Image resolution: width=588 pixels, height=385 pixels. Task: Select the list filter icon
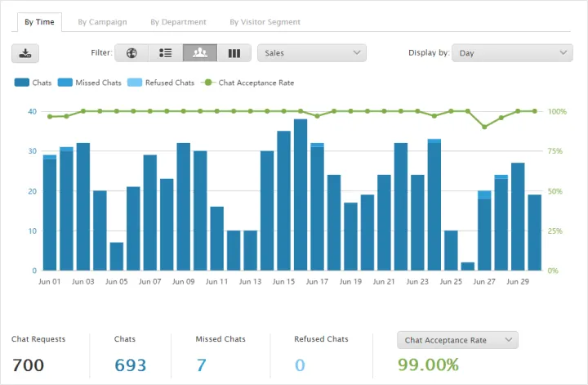[x=165, y=53]
